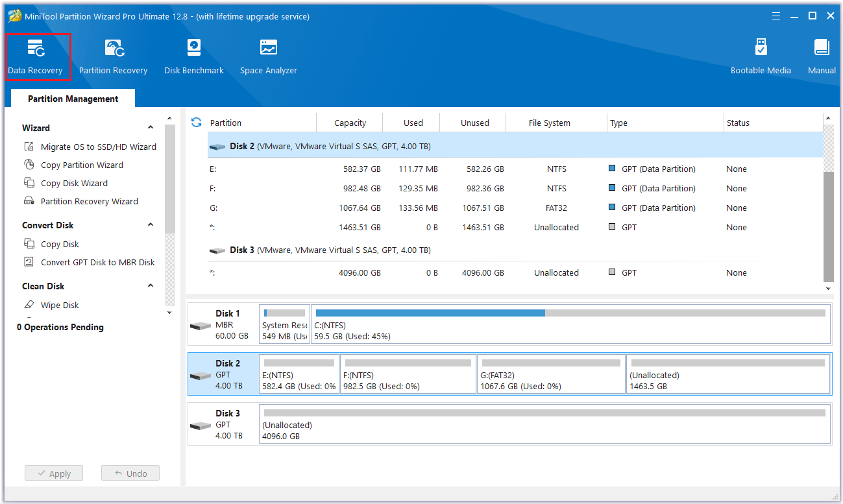Sort by File System column header
The image size is (843, 504).
549,123
